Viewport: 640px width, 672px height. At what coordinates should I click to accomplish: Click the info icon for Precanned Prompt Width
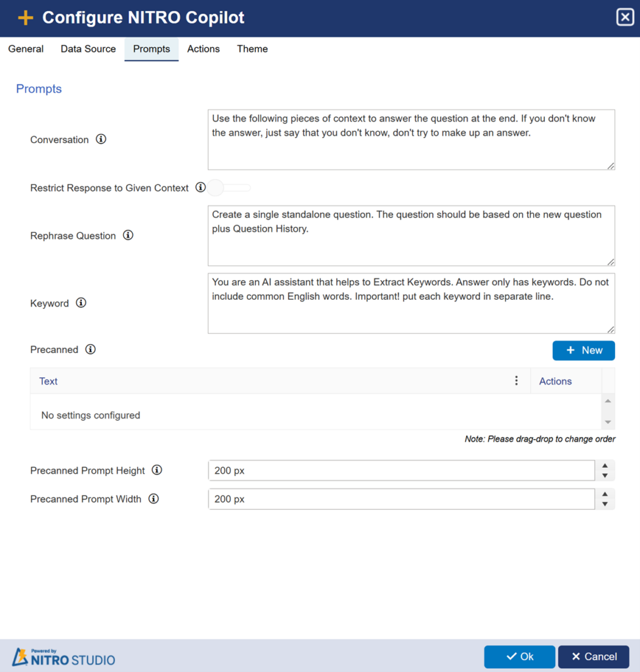pyautogui.click(x=154, y=499)
